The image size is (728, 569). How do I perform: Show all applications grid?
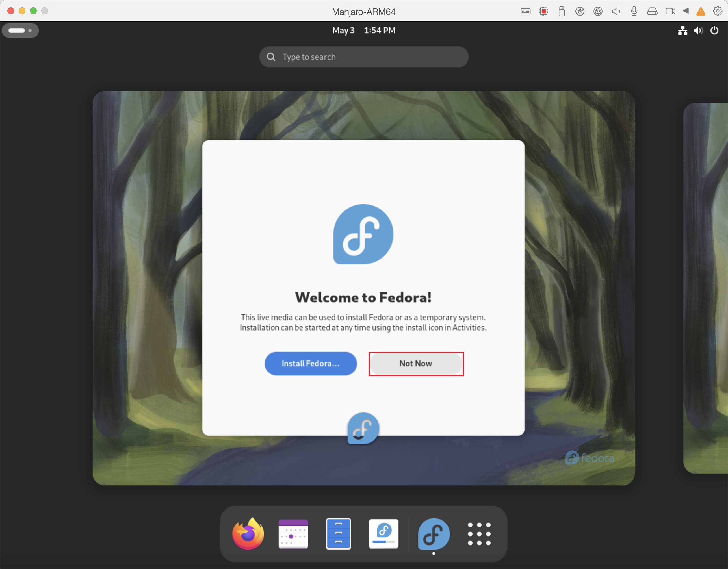click(x=479, y=534)
